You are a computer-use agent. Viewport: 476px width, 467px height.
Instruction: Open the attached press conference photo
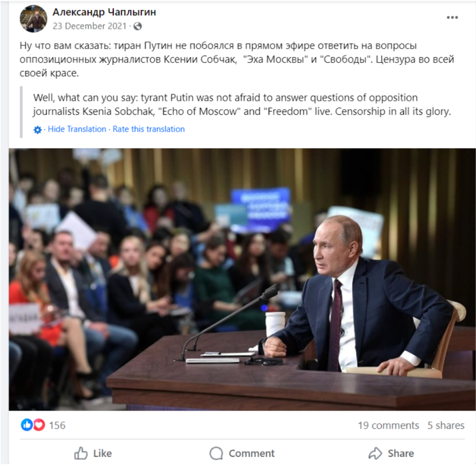(x=242, y=279)
